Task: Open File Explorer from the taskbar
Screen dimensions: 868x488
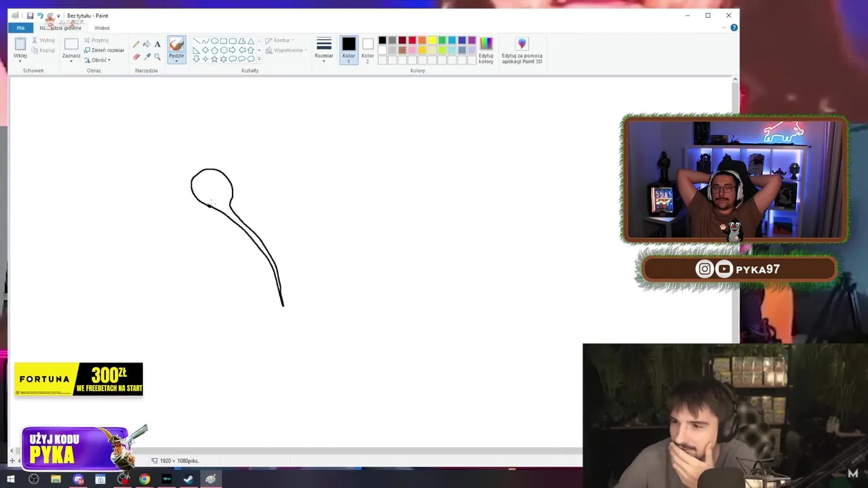Action: pyautogui.click(x=56, y=479)
